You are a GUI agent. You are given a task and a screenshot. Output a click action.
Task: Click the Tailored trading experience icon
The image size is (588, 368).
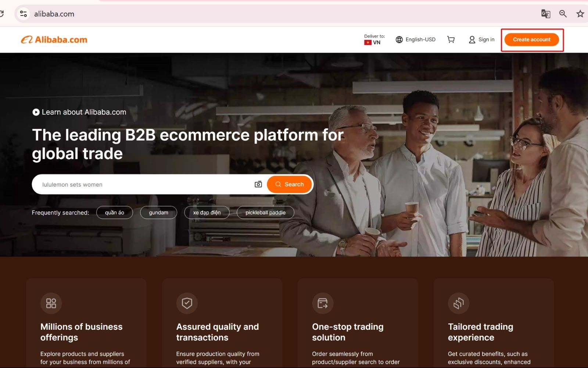[459, 303]
